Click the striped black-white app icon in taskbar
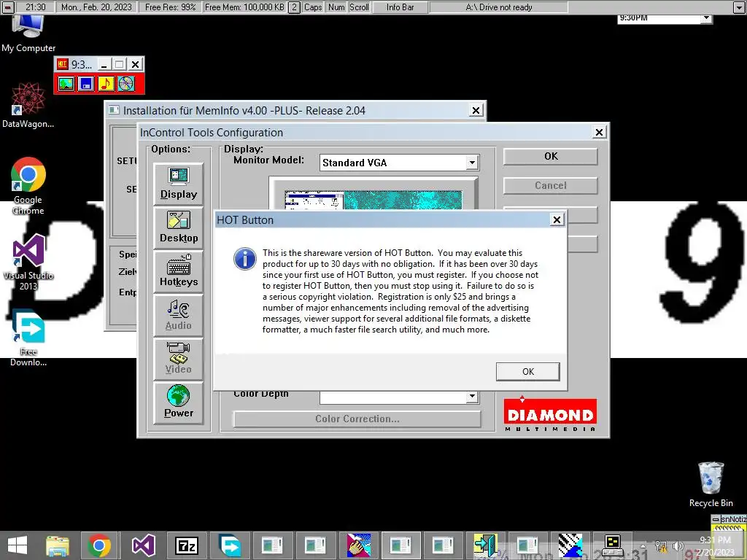 click(570, 545)
